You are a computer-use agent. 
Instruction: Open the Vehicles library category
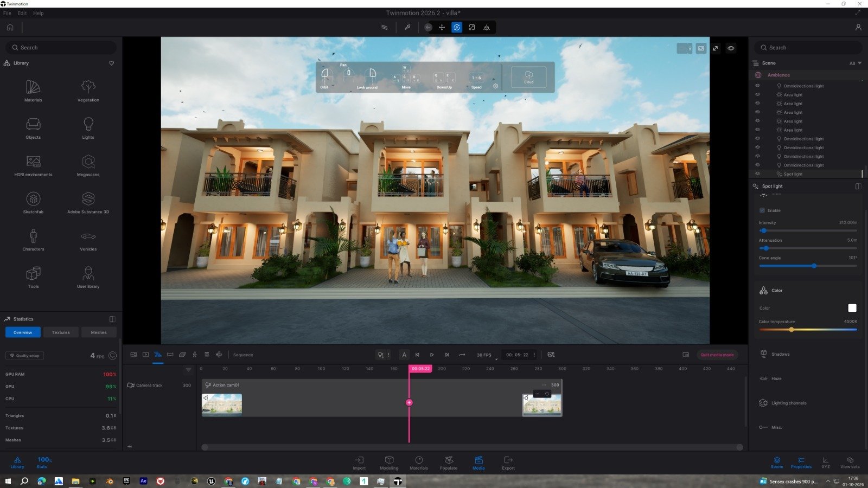pyautogui.click(x=88, y=240)
